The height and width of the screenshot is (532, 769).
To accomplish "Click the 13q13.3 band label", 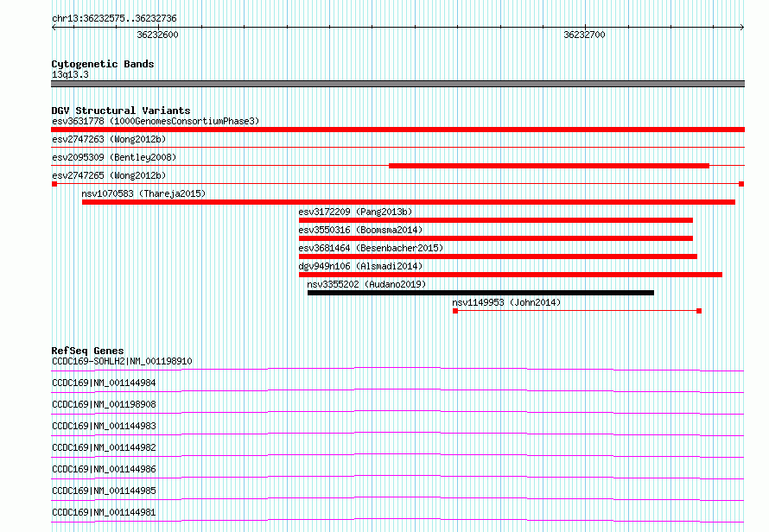I will tap(70, 74).
